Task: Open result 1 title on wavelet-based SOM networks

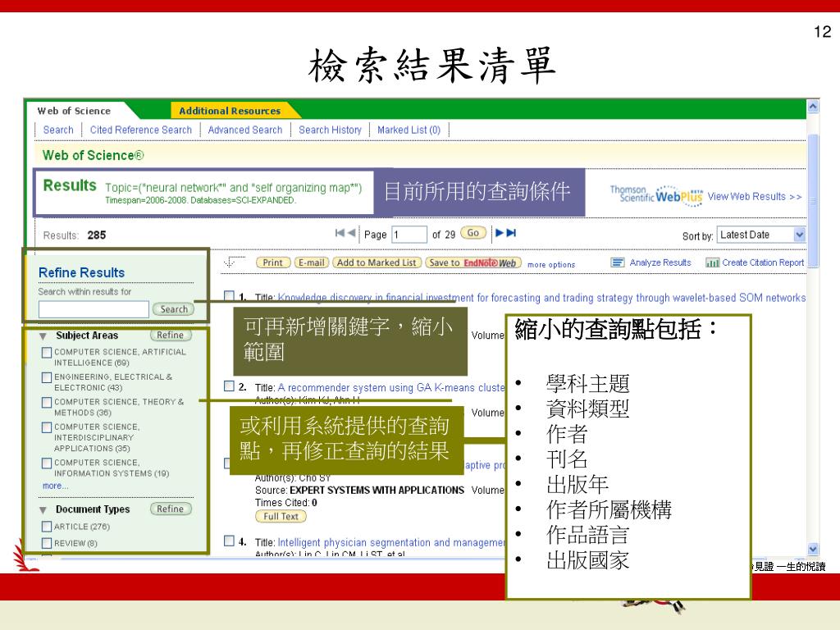Action: [x=541, y=298]
